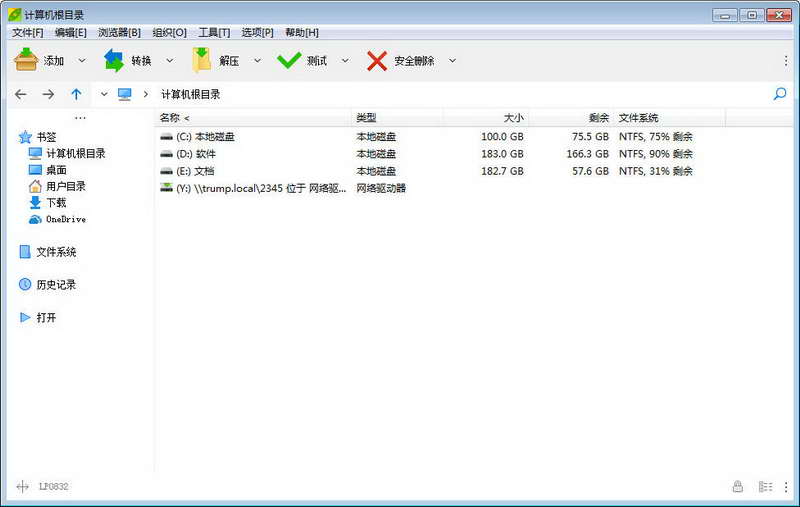Viewport: 800px width, 507px height.
Task: Open the 文件[F] menu
Action: (x=28, y=33)
